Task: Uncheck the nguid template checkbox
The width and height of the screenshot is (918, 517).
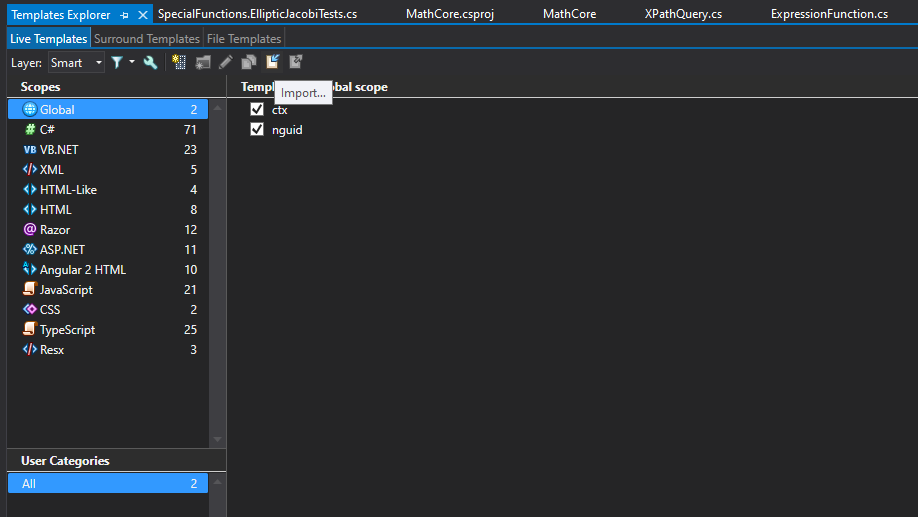Action: 257,129
